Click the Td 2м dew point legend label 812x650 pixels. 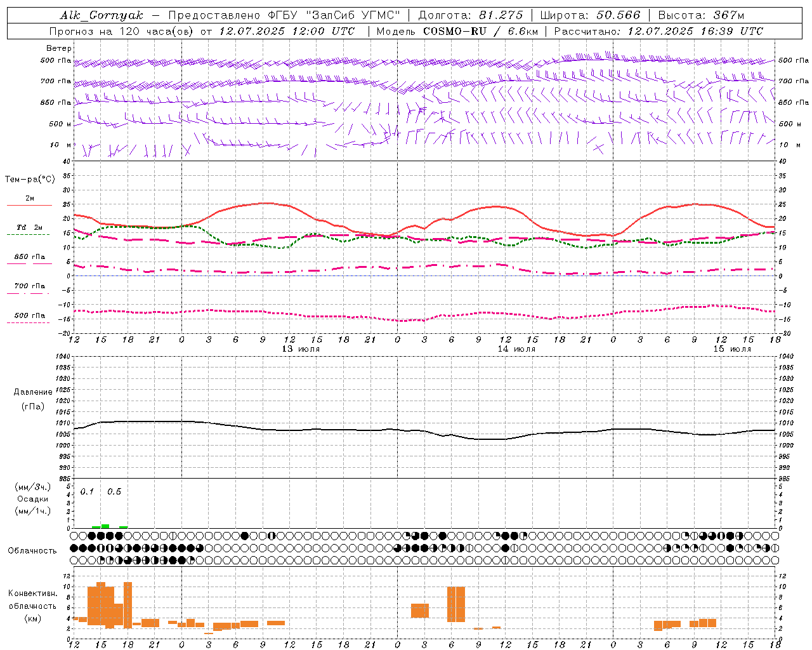(x=29, y=227)
